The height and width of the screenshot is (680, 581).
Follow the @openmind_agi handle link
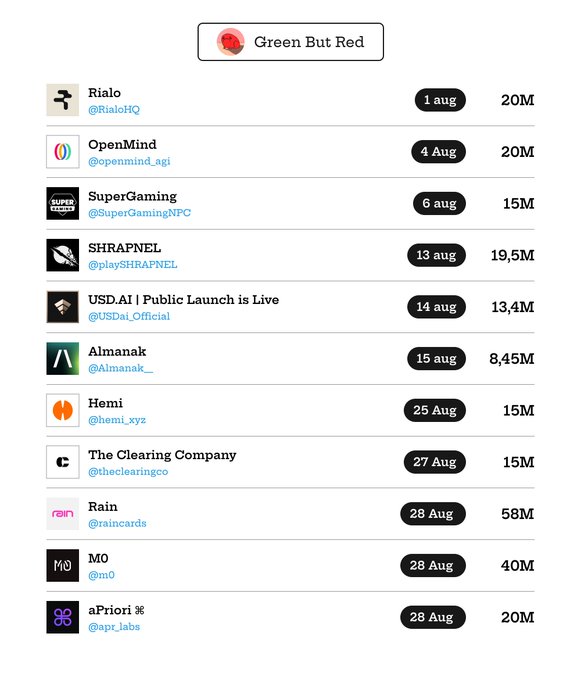coord(129,161)
